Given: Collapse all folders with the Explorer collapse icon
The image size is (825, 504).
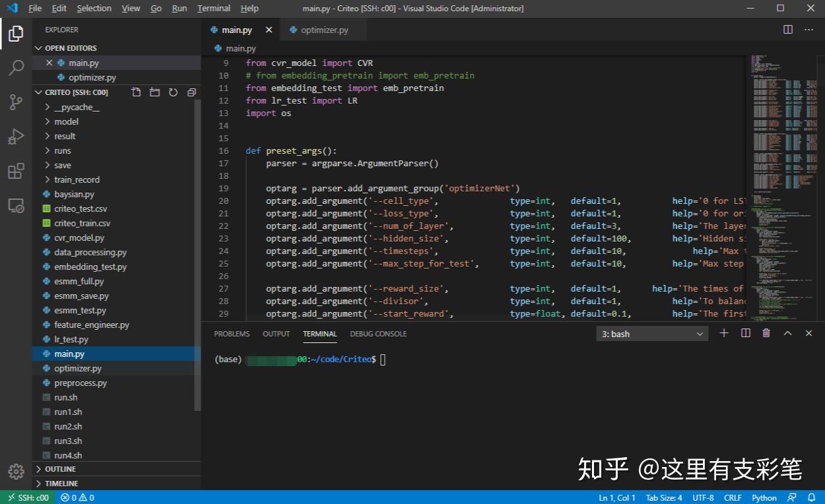Looking at the screenshot, I should pyautogui.click(x=191, y=92).
